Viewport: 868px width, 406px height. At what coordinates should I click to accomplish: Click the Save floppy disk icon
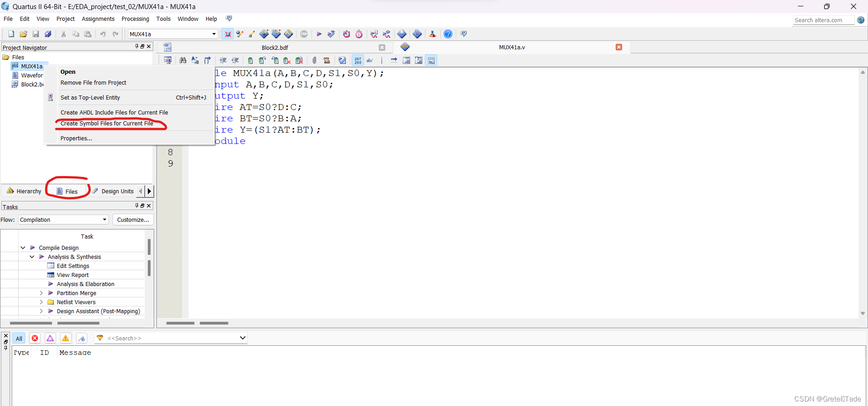click(x=36, y=34)
